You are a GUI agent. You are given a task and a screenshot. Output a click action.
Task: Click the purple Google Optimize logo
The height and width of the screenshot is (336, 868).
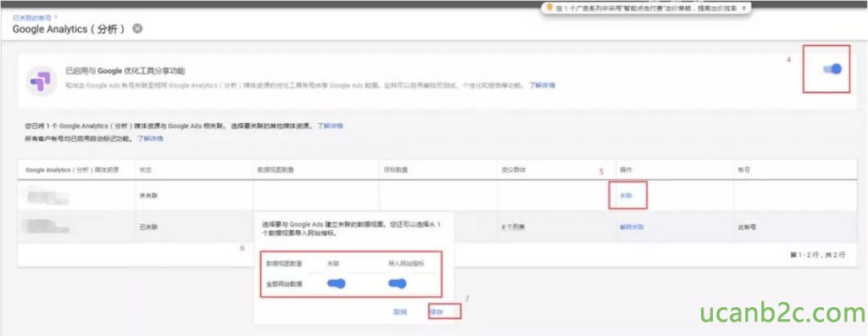tap(41, 81)
